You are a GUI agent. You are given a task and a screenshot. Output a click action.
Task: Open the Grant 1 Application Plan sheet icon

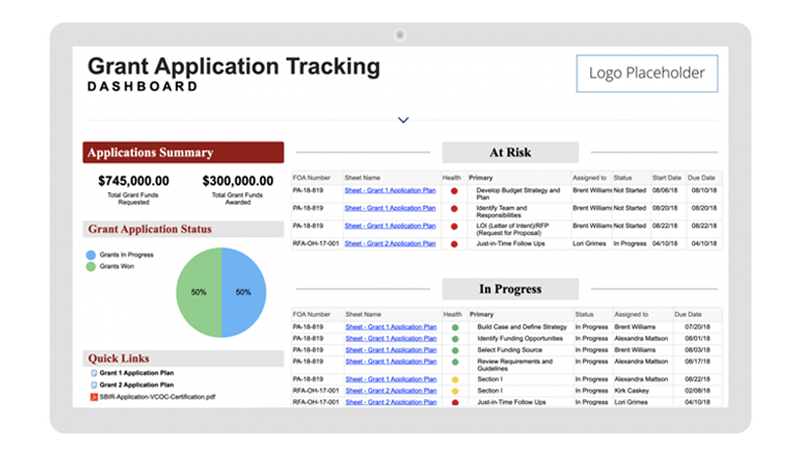pyautogui.click(x=94, y=373)
